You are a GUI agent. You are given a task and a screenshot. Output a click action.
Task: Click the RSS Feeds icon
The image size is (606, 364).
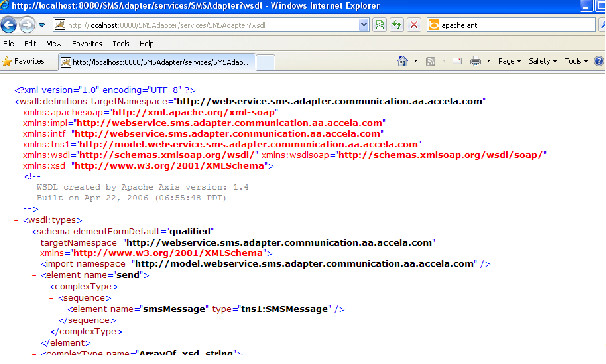click(430, 61)
